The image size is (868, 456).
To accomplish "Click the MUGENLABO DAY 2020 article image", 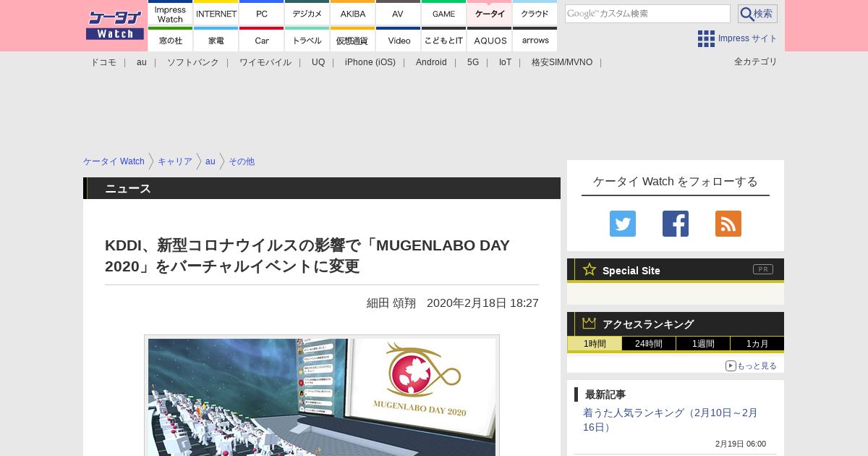I will tap(322, 397).
